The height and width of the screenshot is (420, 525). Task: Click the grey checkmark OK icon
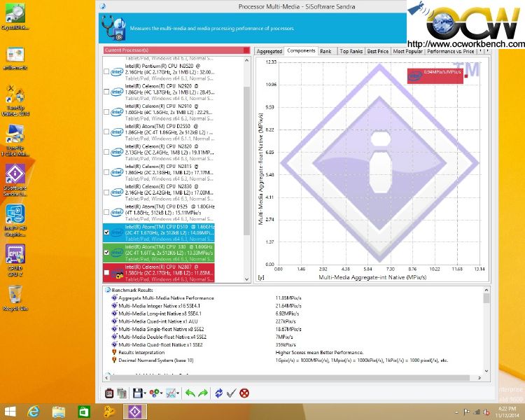pyautogui.click(x=231, y=393)
